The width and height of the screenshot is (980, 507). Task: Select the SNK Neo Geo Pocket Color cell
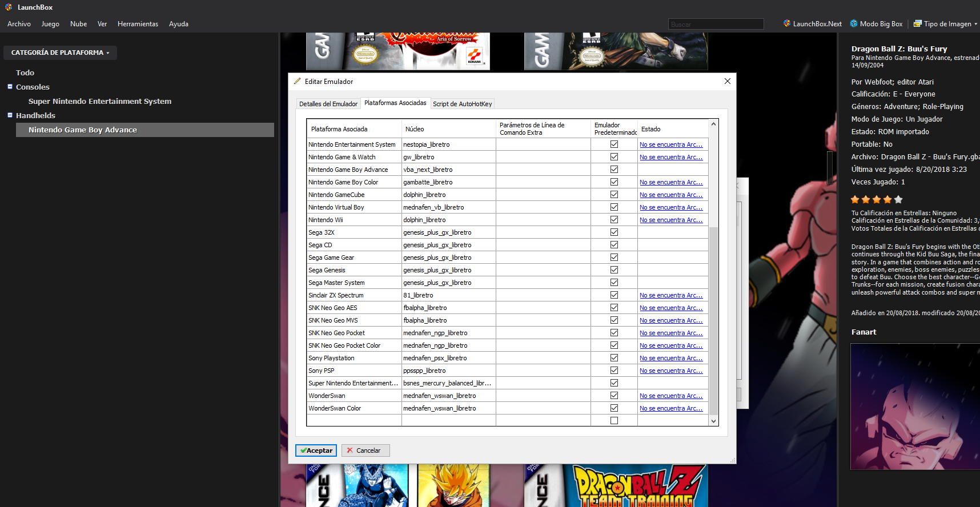pos(354,345)
